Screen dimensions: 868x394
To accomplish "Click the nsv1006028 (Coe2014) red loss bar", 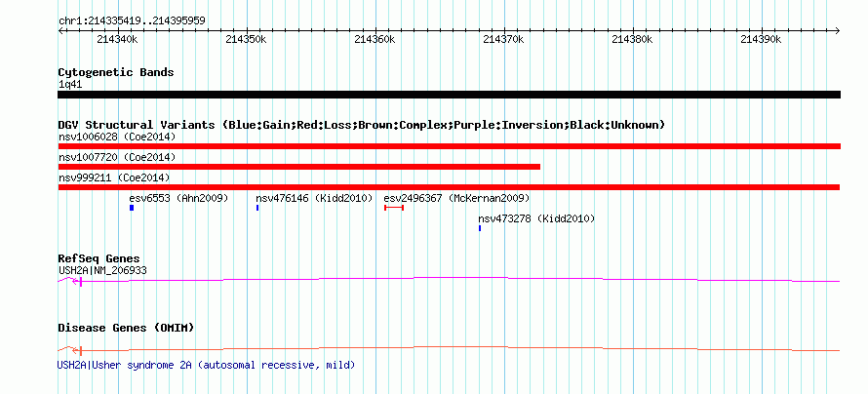I will pos(449,146).
